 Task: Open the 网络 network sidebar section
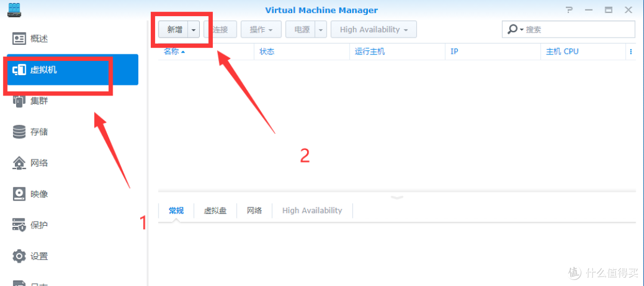(x=72, y=163)
